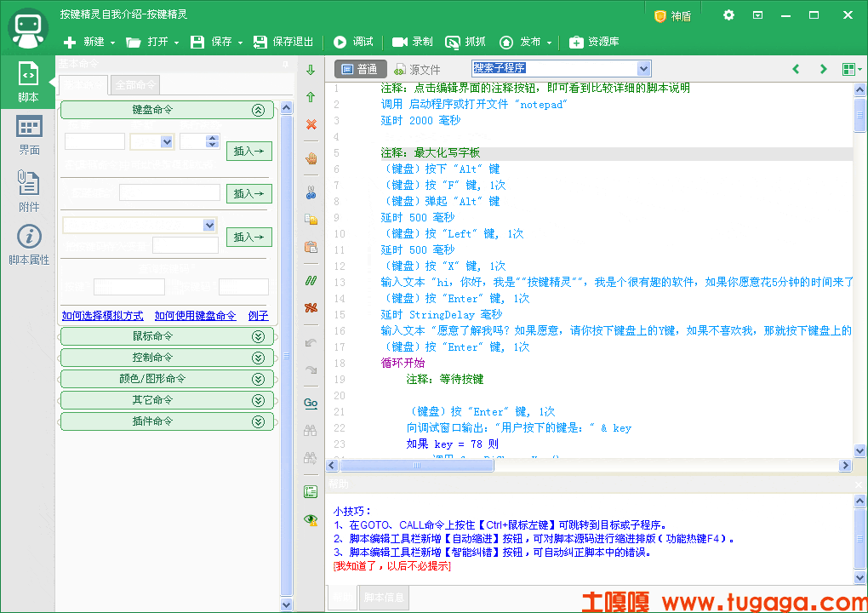Click the copy icon in vertical toolbar

click(x=311, y=220)
